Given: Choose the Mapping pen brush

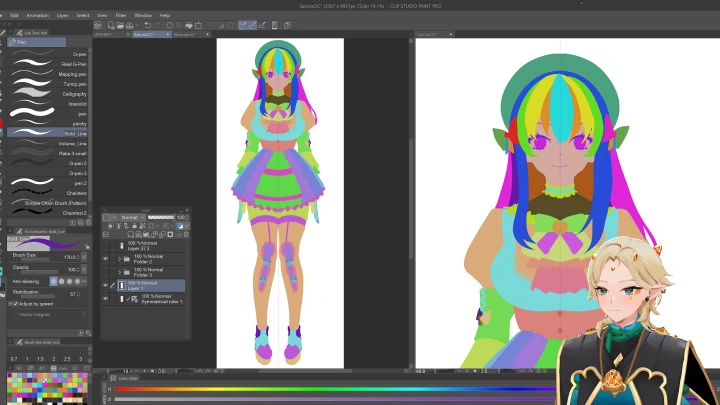Looking at the screenshot, I should tap(48, 74).
